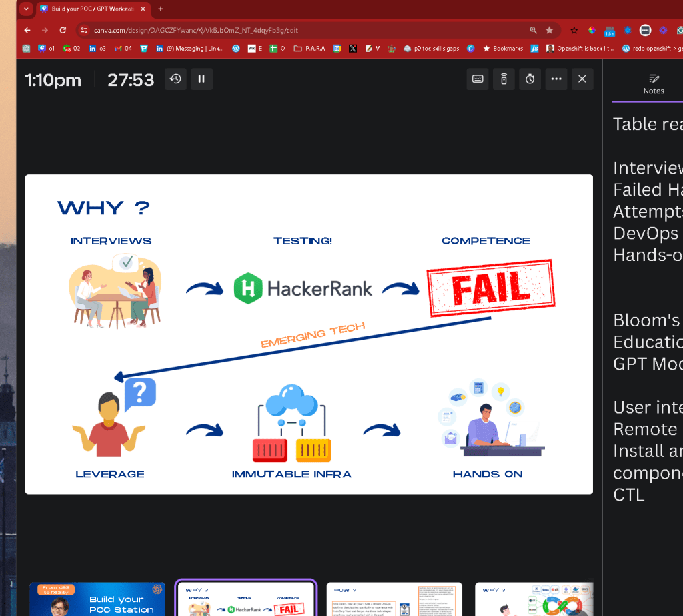The width and height of the screenshot is (683, 616).
Task: Open the three-dot more options menu
Action: coord(556,79)
